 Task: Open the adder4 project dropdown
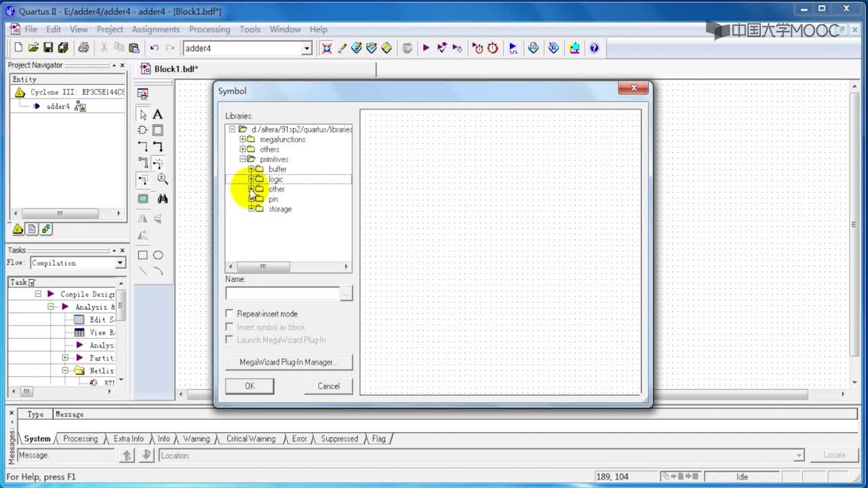pyautogui.click(x=307, y=48)
